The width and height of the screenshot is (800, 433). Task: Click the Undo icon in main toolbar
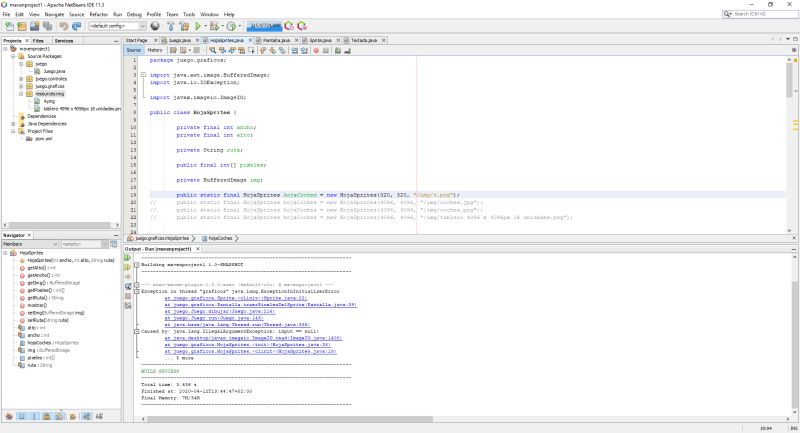pos(64,26)
